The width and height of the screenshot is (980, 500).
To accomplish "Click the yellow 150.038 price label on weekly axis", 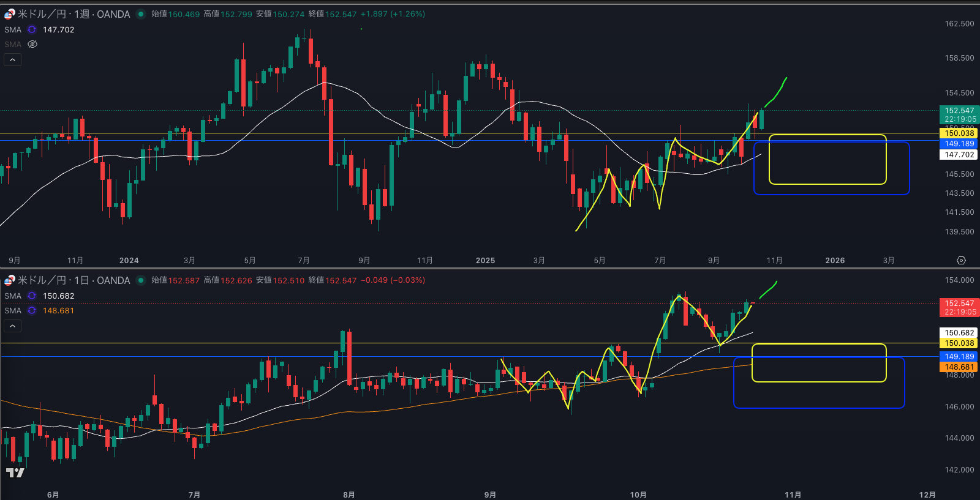I will click(959, 133).
